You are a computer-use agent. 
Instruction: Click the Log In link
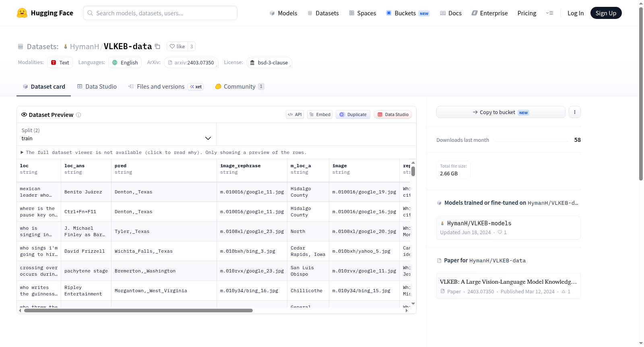coord(576,13)
